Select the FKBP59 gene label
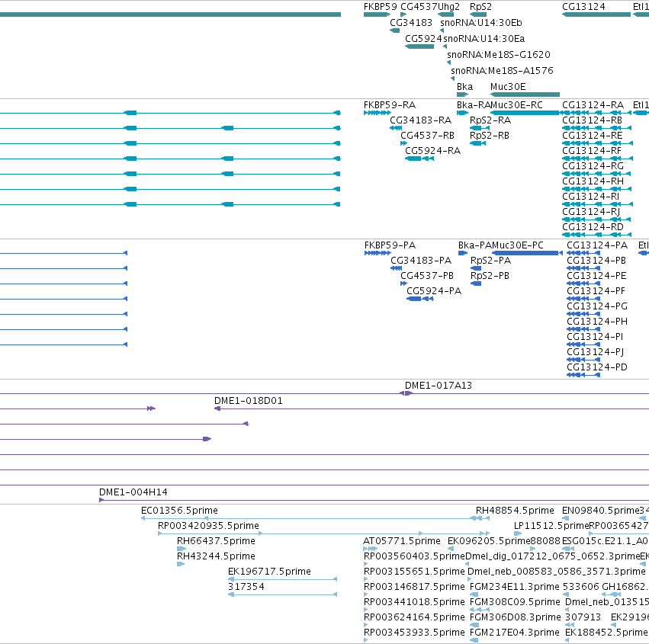Screen dimensions: 649x644 tap(380, 7)
